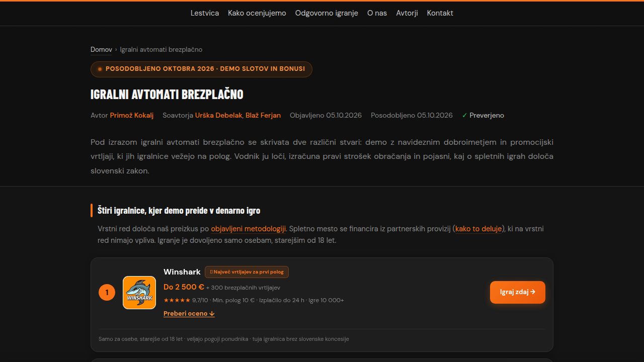The height and width of the screenshot is (362, 644).
Task: Click the Igraj zdaj button
Action: tap(518, 292)
